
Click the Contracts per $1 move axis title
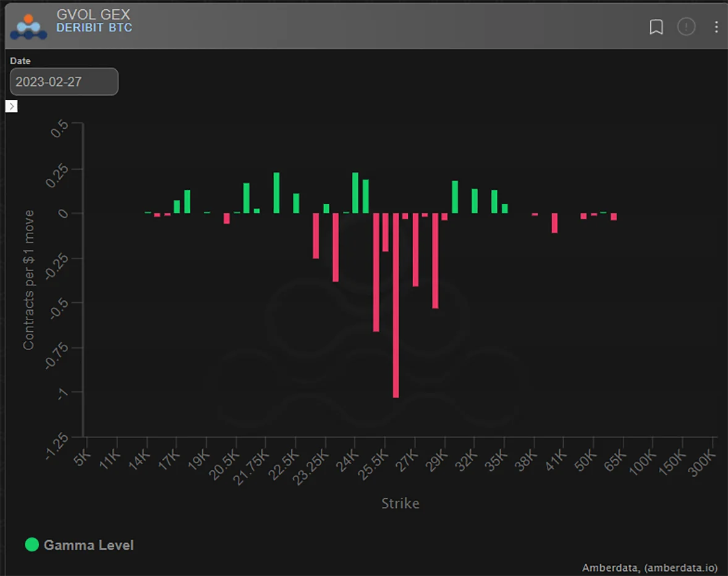(29, 280)
